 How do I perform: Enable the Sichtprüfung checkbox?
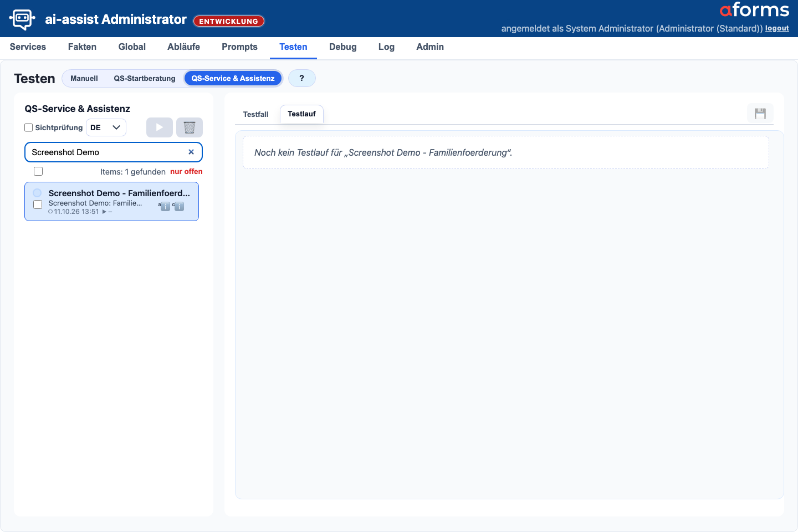[x=29, y=127]
